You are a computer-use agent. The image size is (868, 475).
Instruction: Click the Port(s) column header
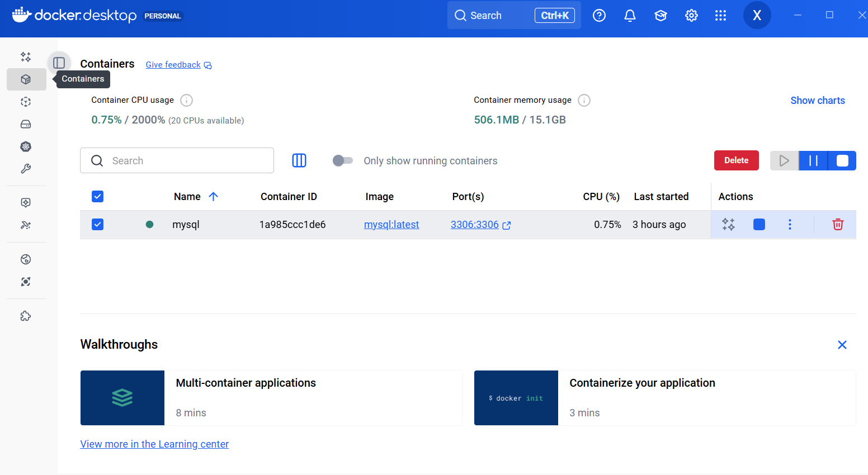click(468, 197)
